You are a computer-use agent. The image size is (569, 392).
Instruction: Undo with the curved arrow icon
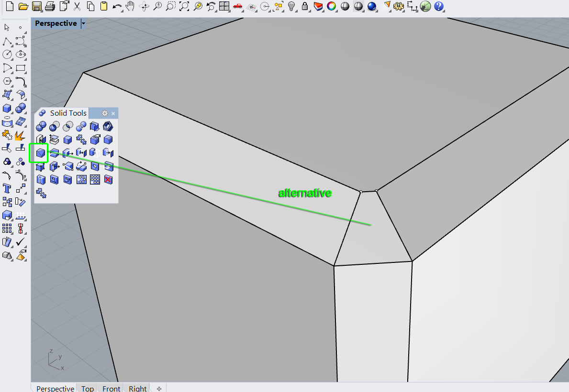point(117,7)
